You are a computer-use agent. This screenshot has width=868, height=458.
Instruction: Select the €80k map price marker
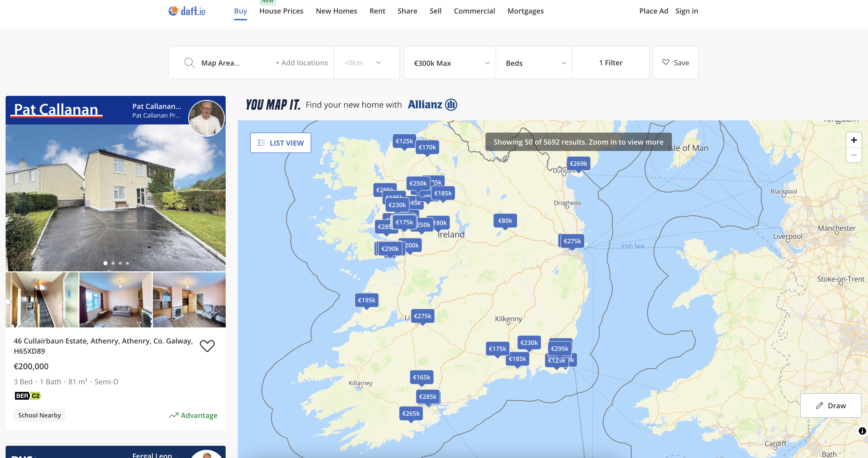(505, 221)
